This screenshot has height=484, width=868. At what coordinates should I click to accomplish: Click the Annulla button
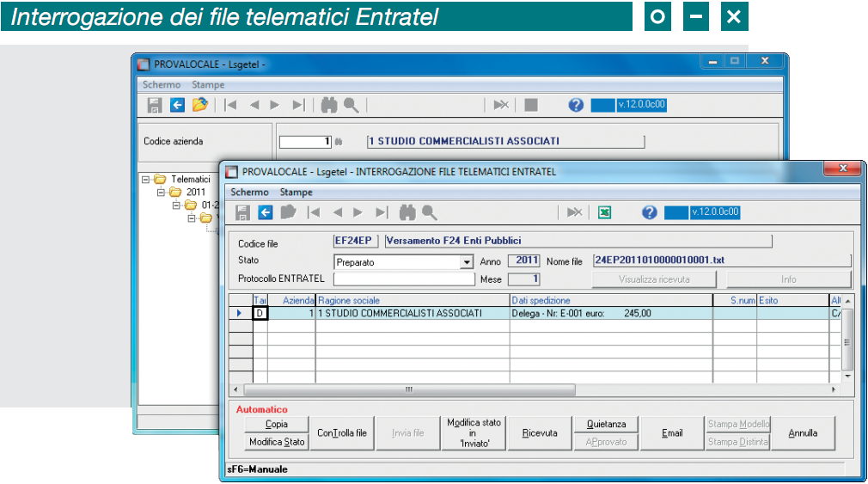click(803, 433)
